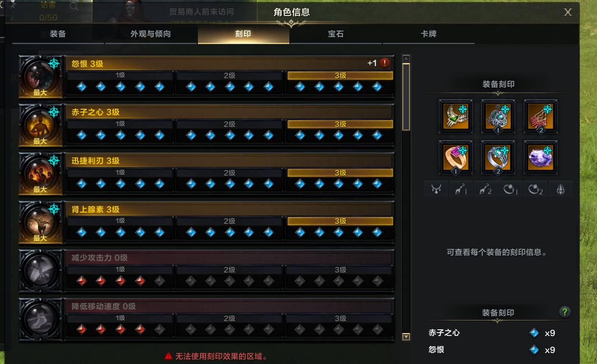The width and height of the screenshot is (597, 364).
Task: Click the pink gem ring icon
Action: (455, 157)
